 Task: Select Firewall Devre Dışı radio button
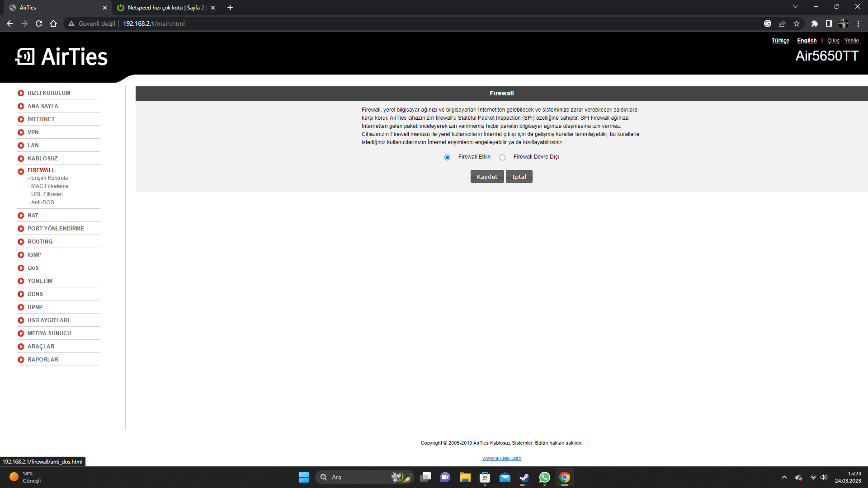502,157
